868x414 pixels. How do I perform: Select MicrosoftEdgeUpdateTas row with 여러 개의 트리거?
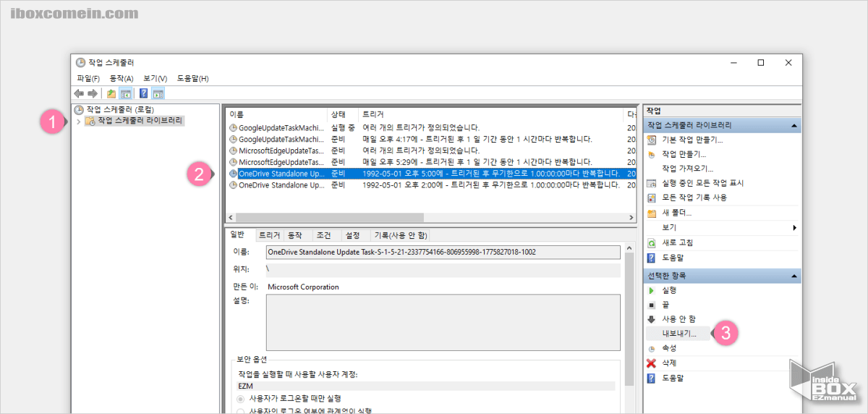431,151
